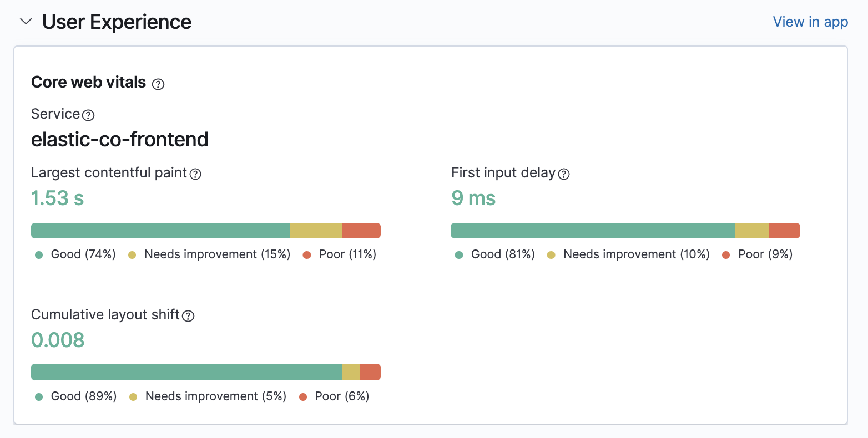Collapse the User Experience section chevron
The width and height of the screenshot is (868, 438).
click(26, 22)
